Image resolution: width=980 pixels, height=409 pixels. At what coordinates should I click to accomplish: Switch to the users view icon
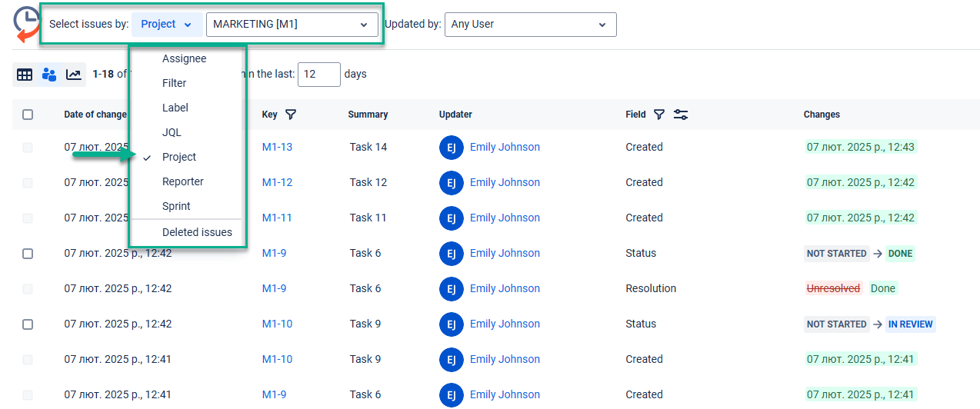(49, 75)
